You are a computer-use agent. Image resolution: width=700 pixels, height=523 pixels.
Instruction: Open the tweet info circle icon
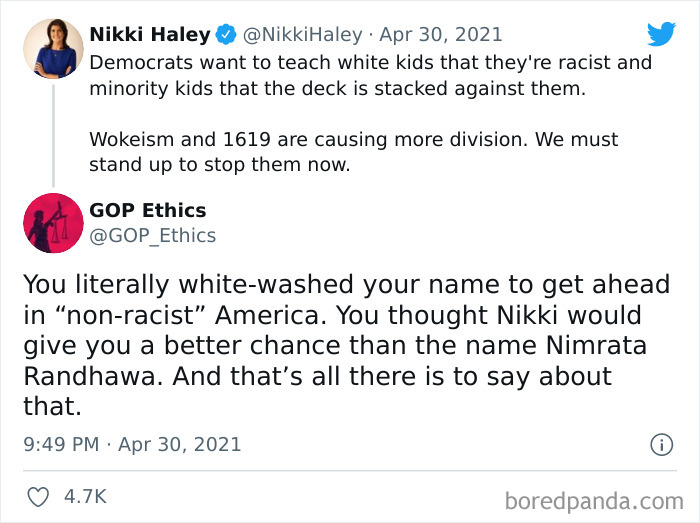[x=661, y=445]
